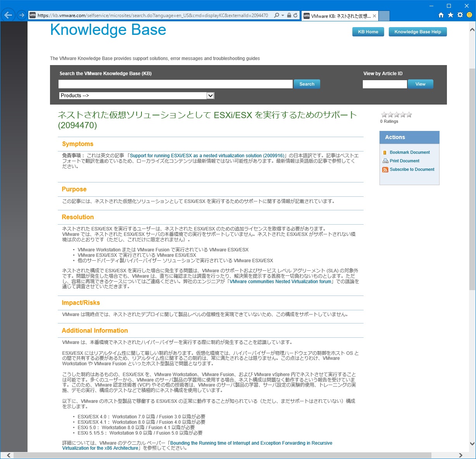Screen dimensions: 476x459
Task: Select the VMware KB browser tab
Action: click(340, 16)
